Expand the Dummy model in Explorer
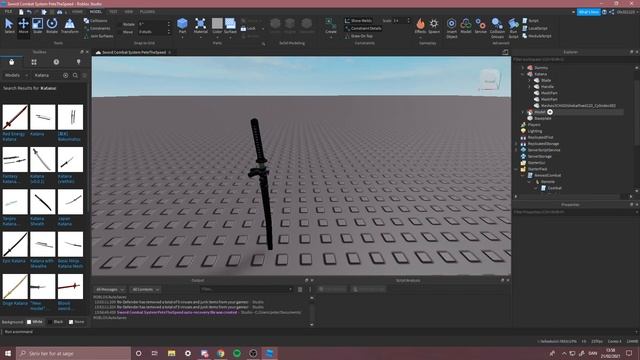The width and height of the screenshot is (640, 360). pos(522,68)
